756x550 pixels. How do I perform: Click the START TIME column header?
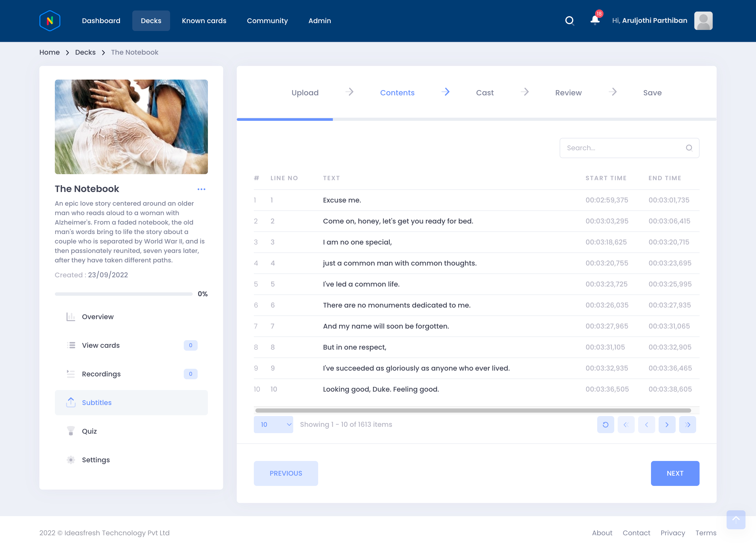[606, 178]
